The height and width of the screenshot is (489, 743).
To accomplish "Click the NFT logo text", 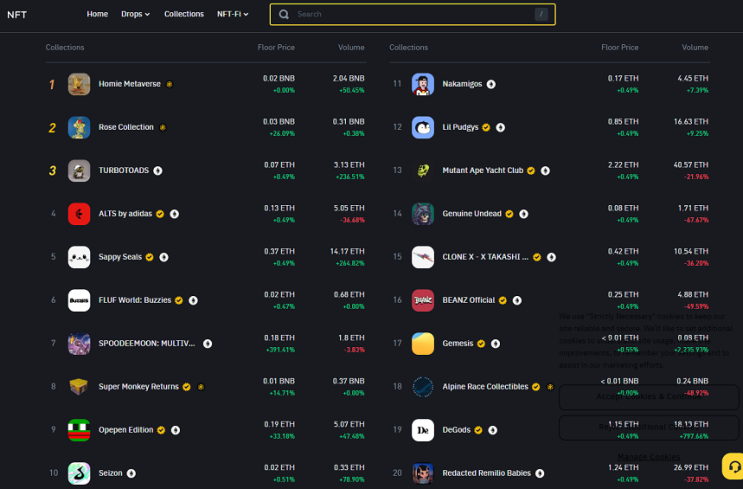I will coord(17,15).
